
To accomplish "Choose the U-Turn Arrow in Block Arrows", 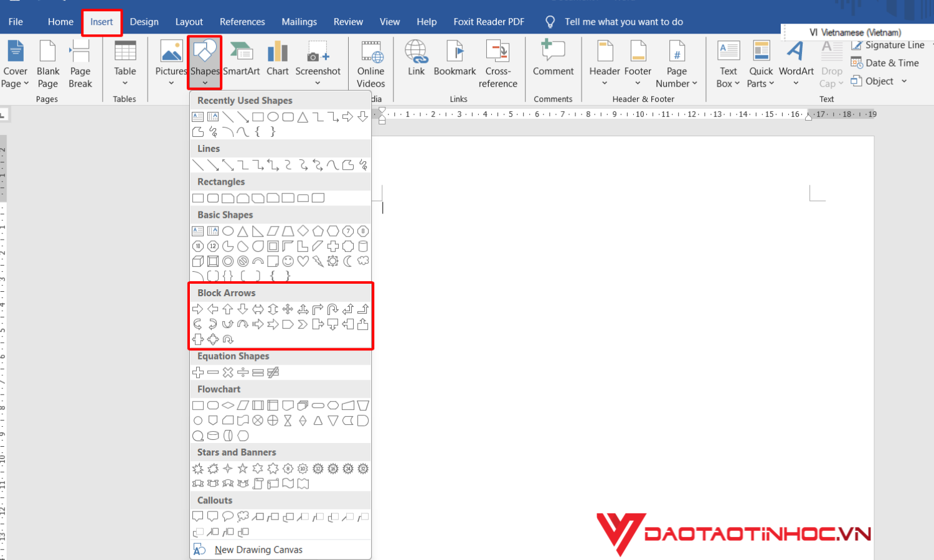I will 333,309.
